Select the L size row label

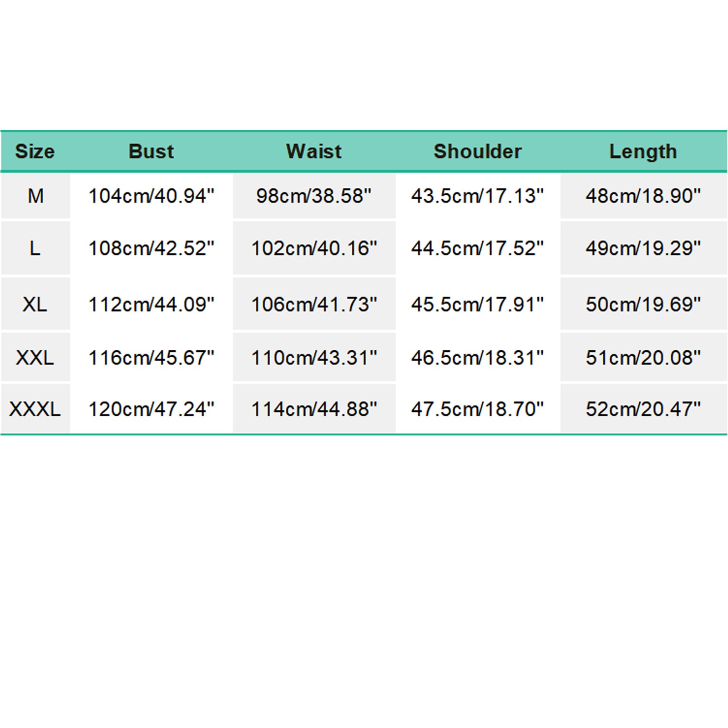click(x=35, y=248)
